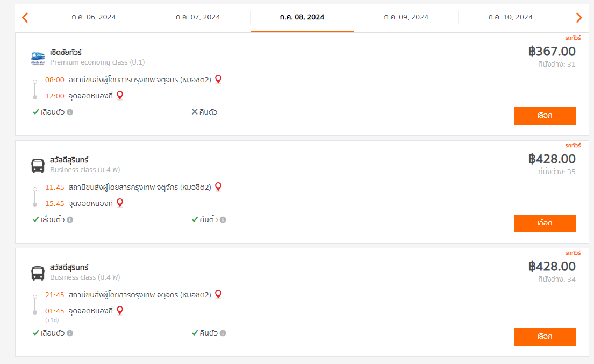The height and width of the screenshot is (364, 594).
Task: Go to previous dates with left arrow
Action: click(x=25, y=17)
